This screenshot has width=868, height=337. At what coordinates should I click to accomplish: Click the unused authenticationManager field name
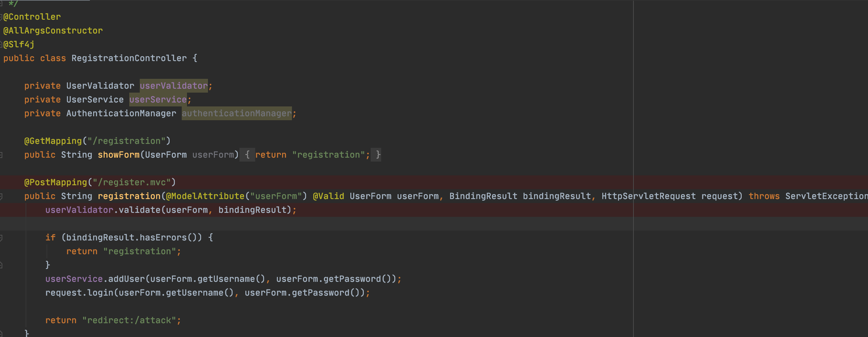(237, 113)
